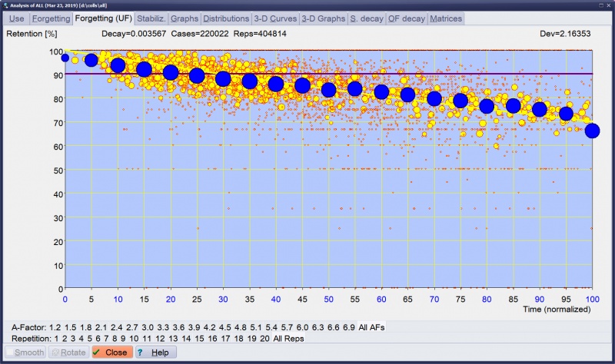Select Repetition 18
Viewport: 615px width, 364px height.
click(238, 339)
